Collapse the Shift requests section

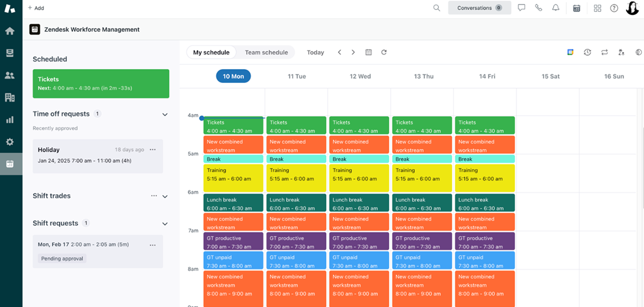coord(165,224)
